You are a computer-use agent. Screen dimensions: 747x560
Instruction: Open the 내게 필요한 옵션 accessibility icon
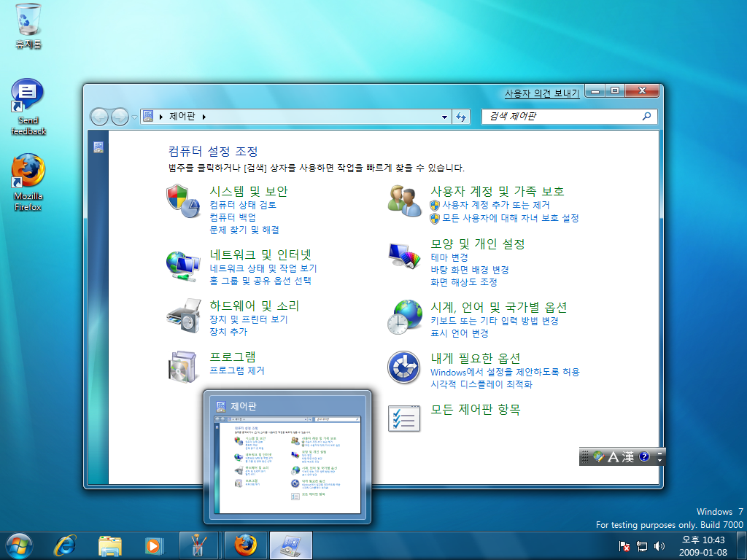(x=403, y=367)
